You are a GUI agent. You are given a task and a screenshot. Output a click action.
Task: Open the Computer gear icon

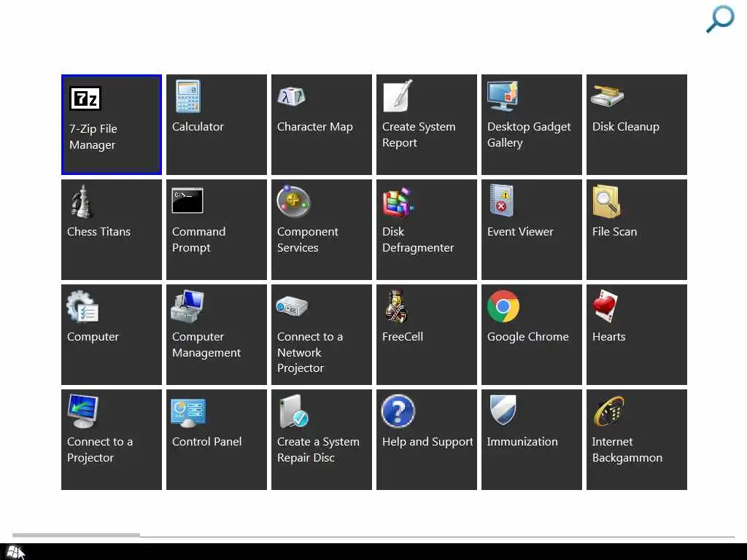click(82, 306)
